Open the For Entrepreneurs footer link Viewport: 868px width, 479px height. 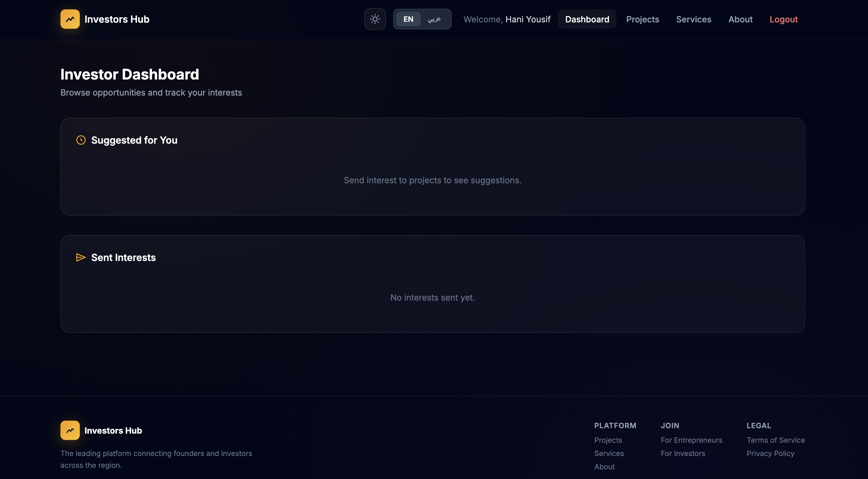(691, 440)
